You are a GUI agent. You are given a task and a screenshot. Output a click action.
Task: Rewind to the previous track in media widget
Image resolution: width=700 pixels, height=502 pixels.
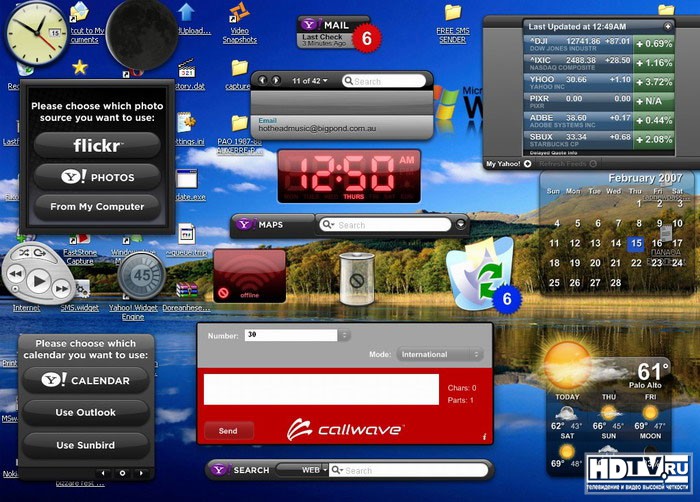click(x=16, y=273)
